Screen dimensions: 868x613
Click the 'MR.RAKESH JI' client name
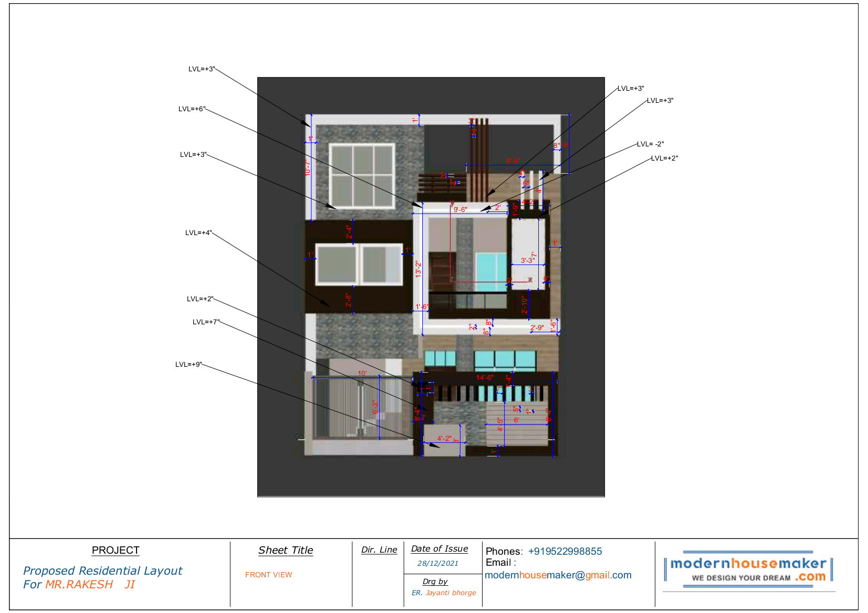90,585
